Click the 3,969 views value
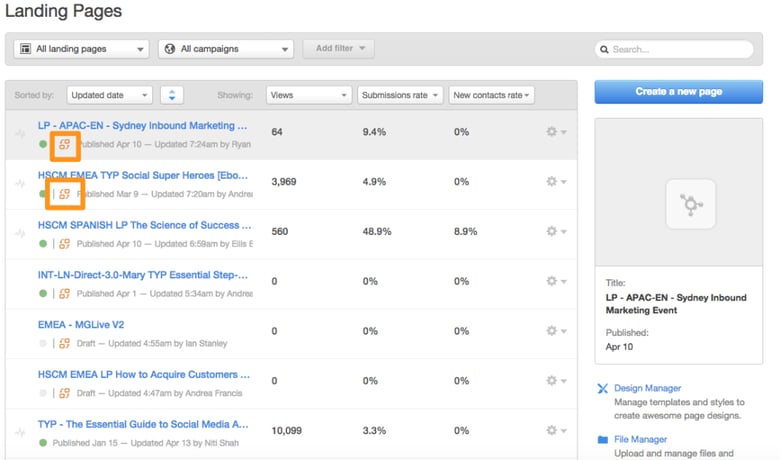Screen dimensions: 780x460 (284, 182)
